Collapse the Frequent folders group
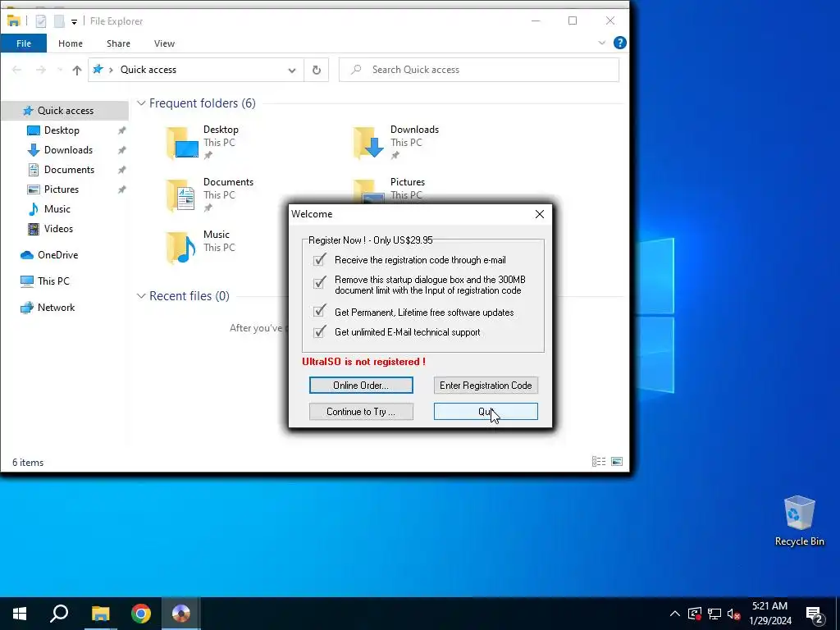Viewport: 840px width, 630px height. click(x=141, y=103)
